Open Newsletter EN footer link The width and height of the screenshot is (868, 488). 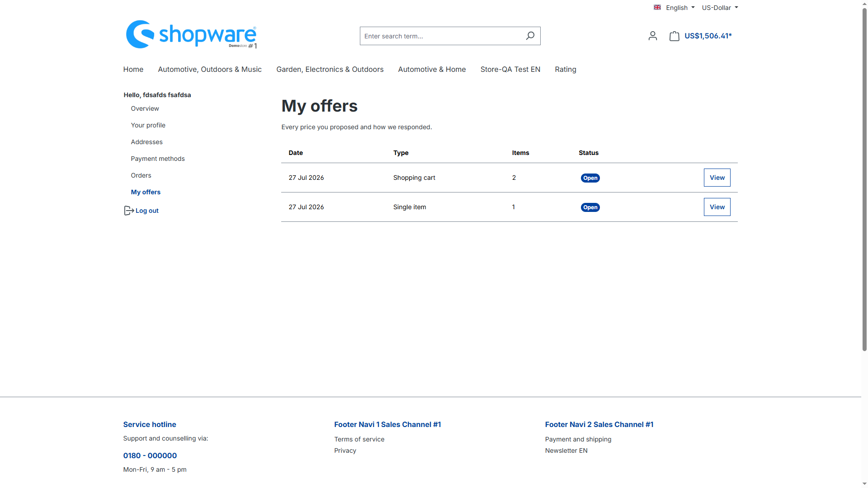[566, 450]
